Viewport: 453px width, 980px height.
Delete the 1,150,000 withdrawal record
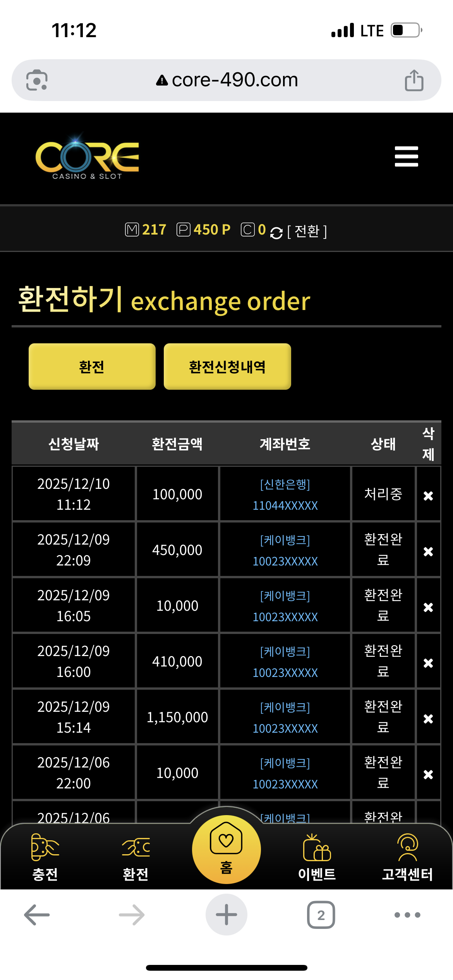click(x=428, y=719)
